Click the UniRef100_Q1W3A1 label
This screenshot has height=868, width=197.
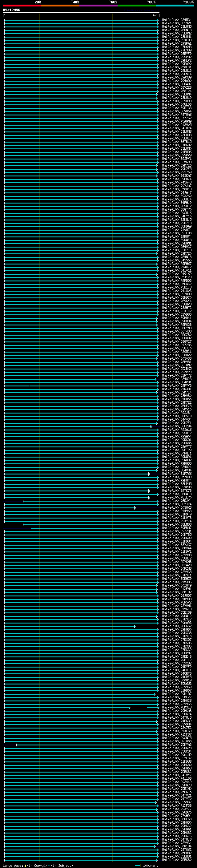coord(176,389)
